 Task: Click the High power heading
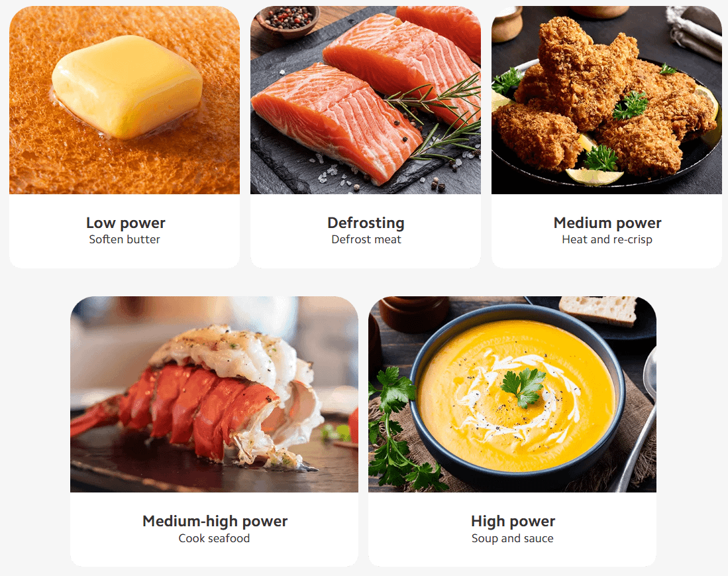[513, 521]
